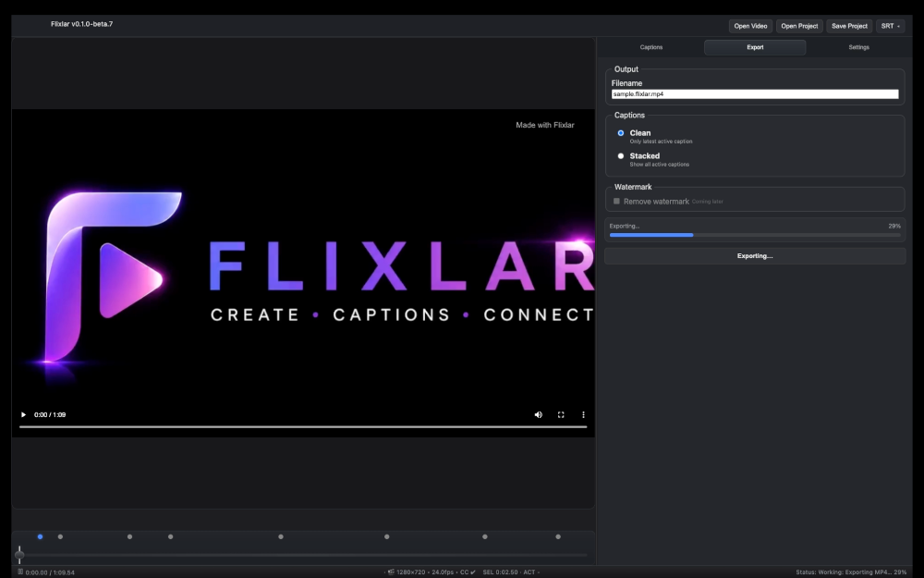Click the 'Exporting...' label above the progress bar

[625, 226]
